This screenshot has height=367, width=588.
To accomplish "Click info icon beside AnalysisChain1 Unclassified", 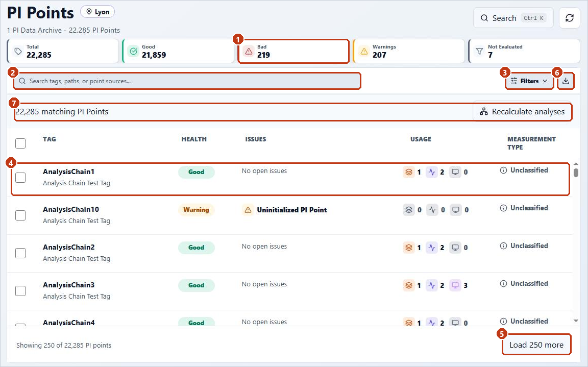I will [504, 170].
